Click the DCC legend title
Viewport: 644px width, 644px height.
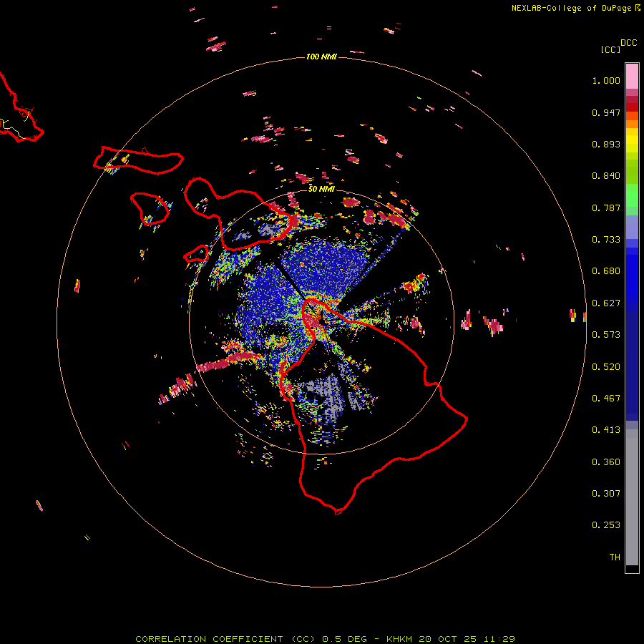click(629, 43)
